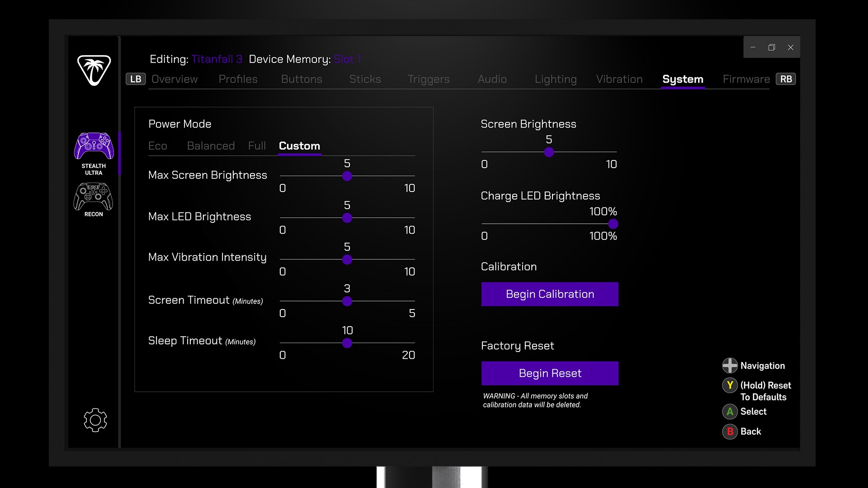Select the Full power mode
Viewport: 868px width, 488px height.
[256, 146]
